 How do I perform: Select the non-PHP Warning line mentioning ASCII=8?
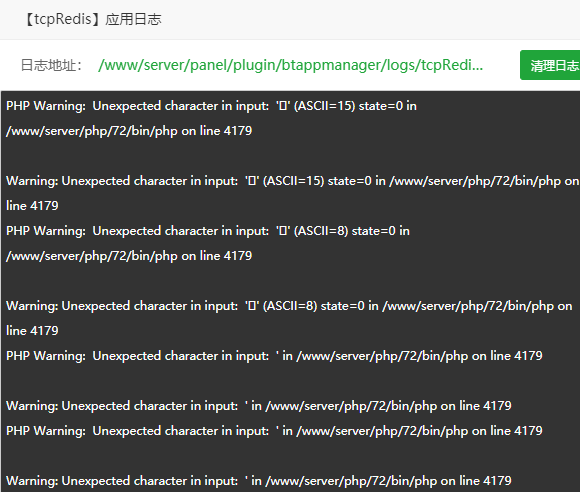289,306
